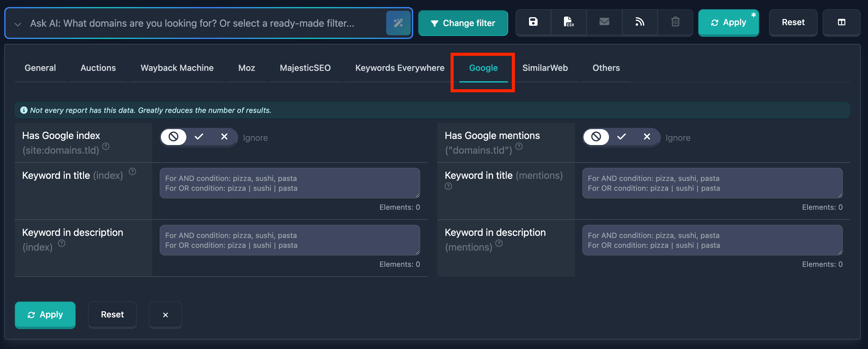
Task: Save the current filter preset
Action: pos(533,22)
